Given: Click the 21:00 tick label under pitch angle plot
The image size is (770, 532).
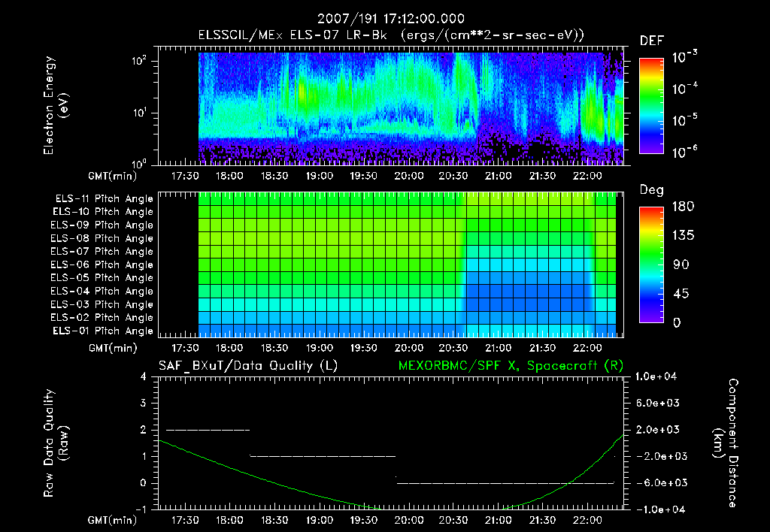Looking at the screenshot, I should click(498, 348).
